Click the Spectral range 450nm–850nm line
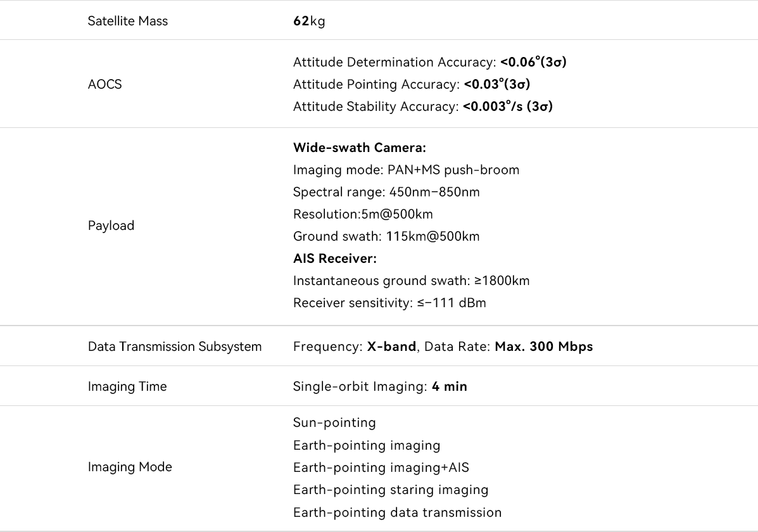 pyautogui.click(x=386, y=192)
